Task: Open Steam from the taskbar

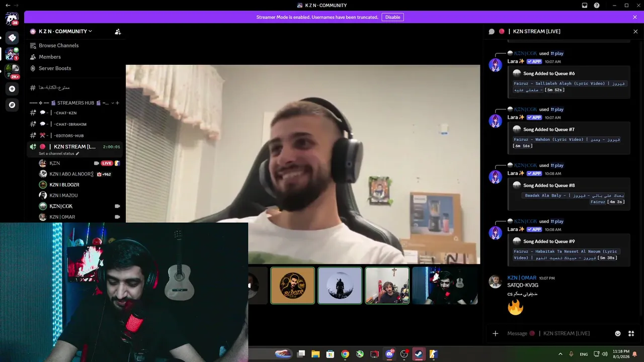Action: pos(419,354)
